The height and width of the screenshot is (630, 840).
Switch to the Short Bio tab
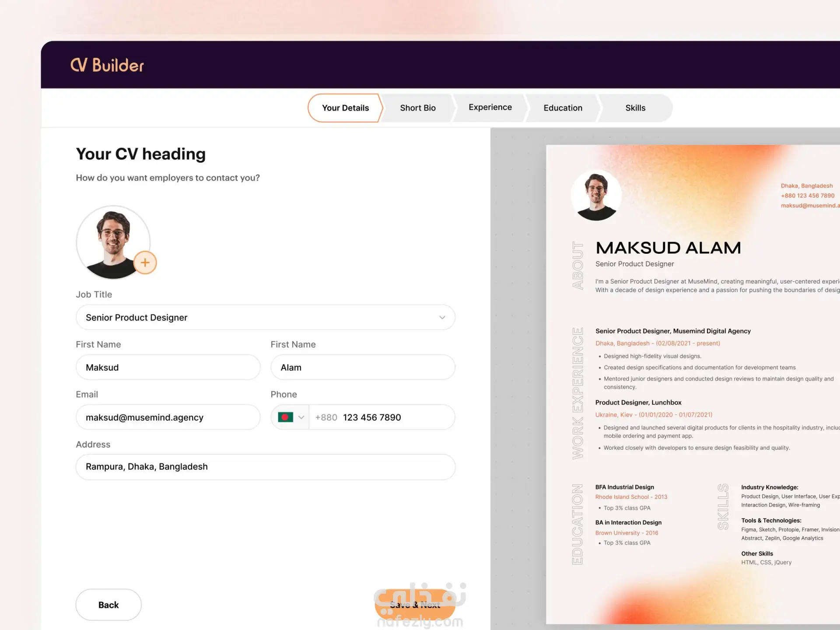(418, 108)
